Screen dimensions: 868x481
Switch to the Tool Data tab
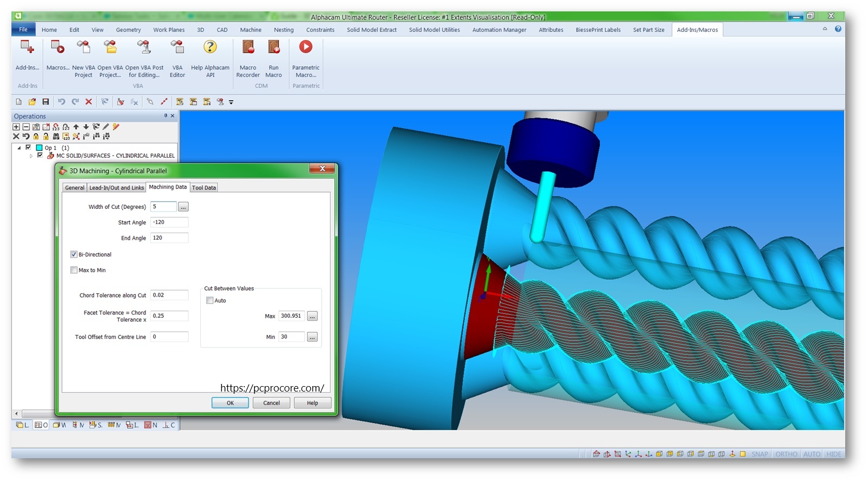pos(204,188)
